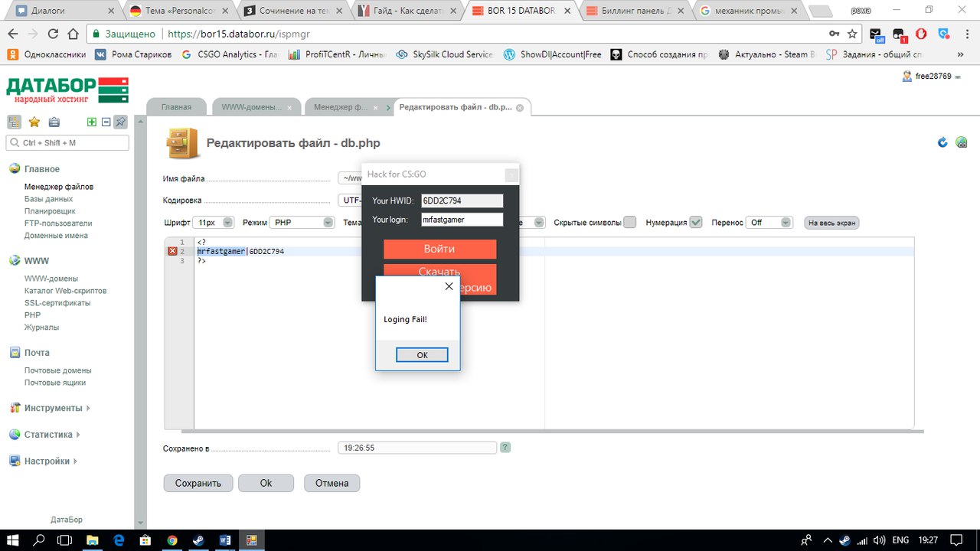Expand all menu sections with green plus

tap(92, 122)
